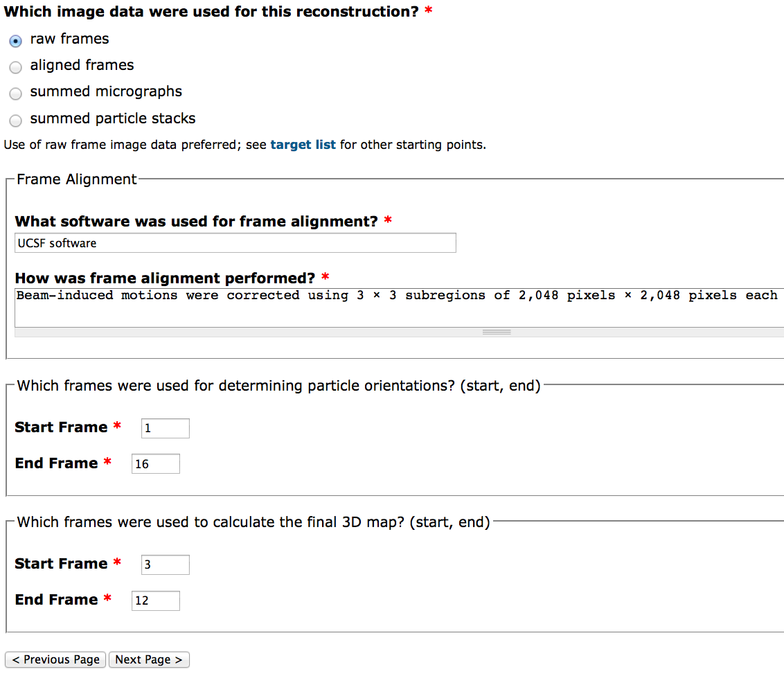784x676 pixels.
Task: Go to the Previous Page
Action: pos(55,659)
